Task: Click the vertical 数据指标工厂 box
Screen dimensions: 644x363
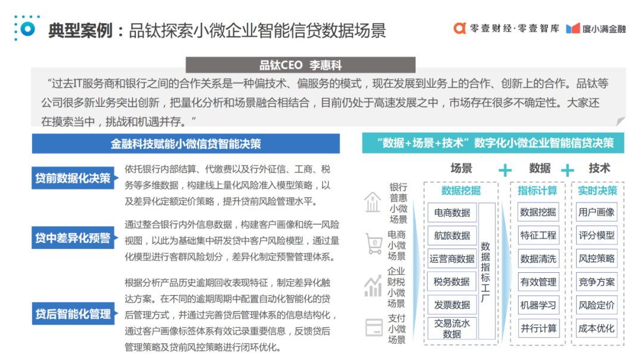Action: click(x=487, y=271)
